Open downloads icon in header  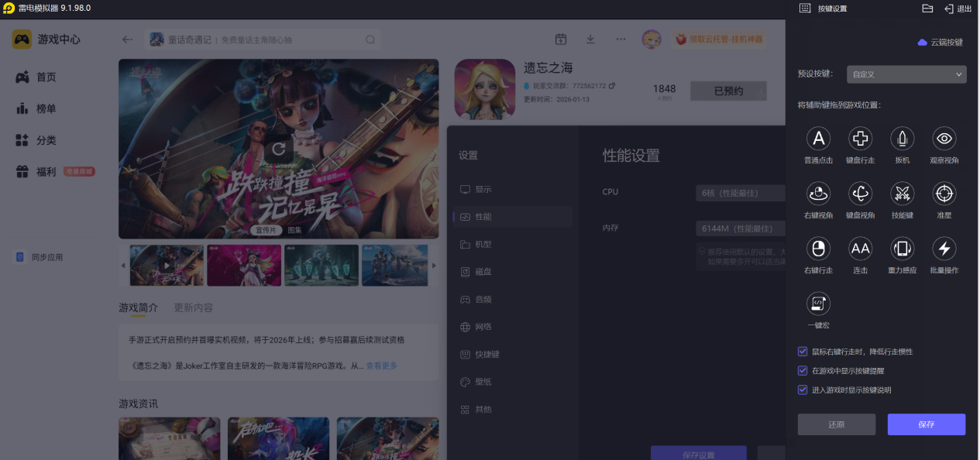(590, 39)
